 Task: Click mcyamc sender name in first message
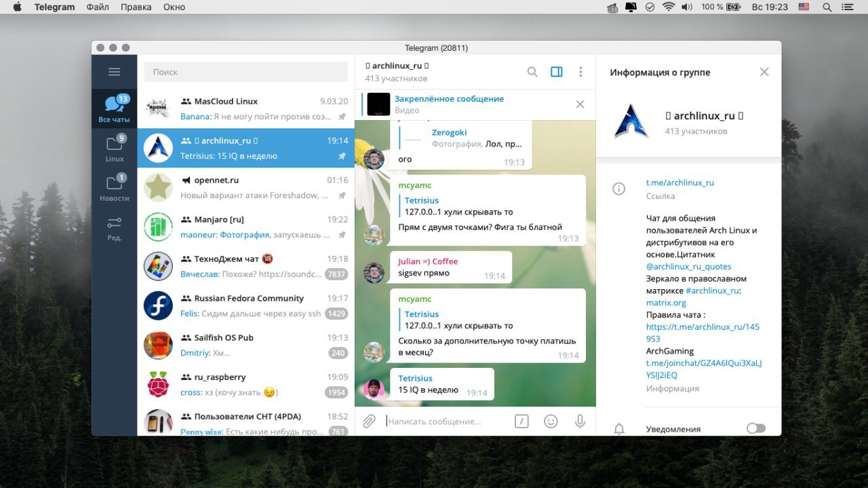tap(415, 185)
